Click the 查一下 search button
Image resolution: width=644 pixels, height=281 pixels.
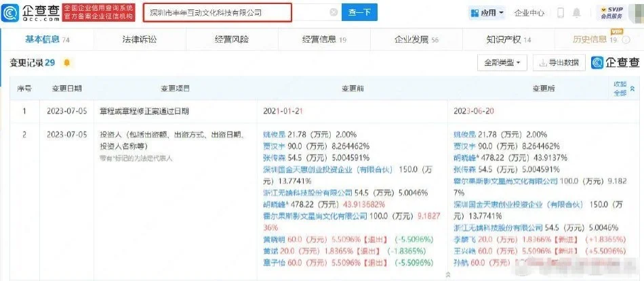(x=359, y=13)
